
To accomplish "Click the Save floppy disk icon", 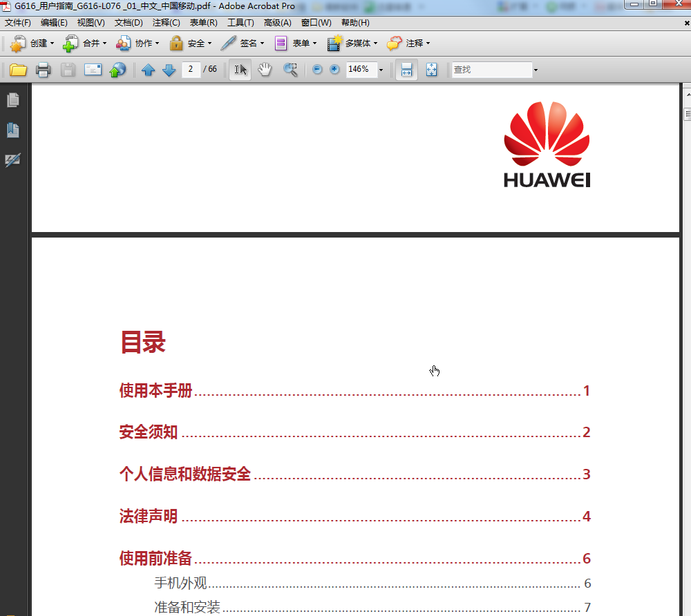I will coord(68,70).
